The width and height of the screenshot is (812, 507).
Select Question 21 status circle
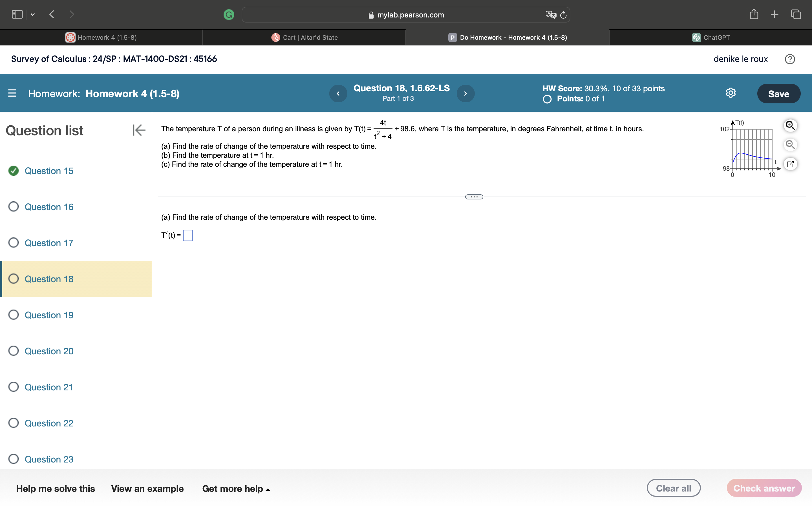tap(14, 387)
